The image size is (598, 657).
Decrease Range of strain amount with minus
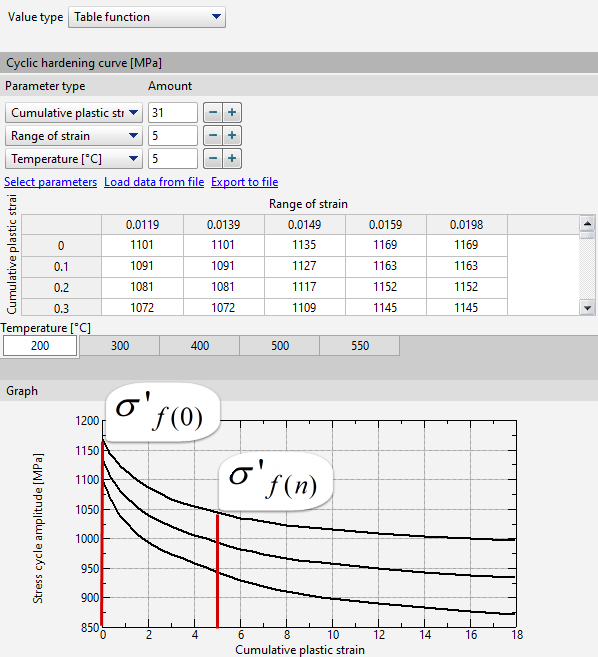213,136
